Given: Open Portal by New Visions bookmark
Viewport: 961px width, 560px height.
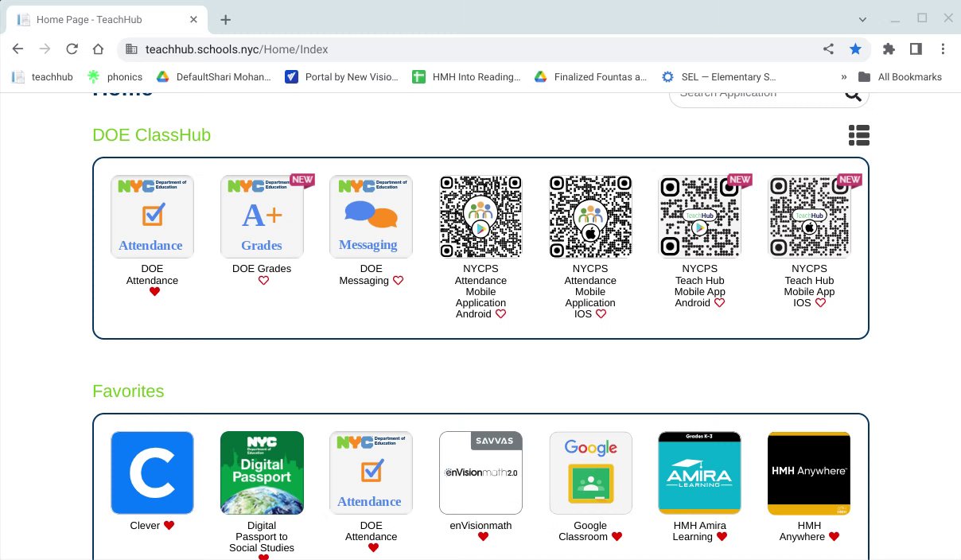Looking at the screenshot, I should (x=342, y=77).
